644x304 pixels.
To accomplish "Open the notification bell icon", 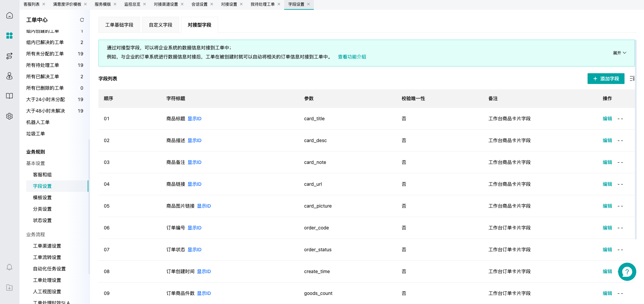I will [9, 267].
